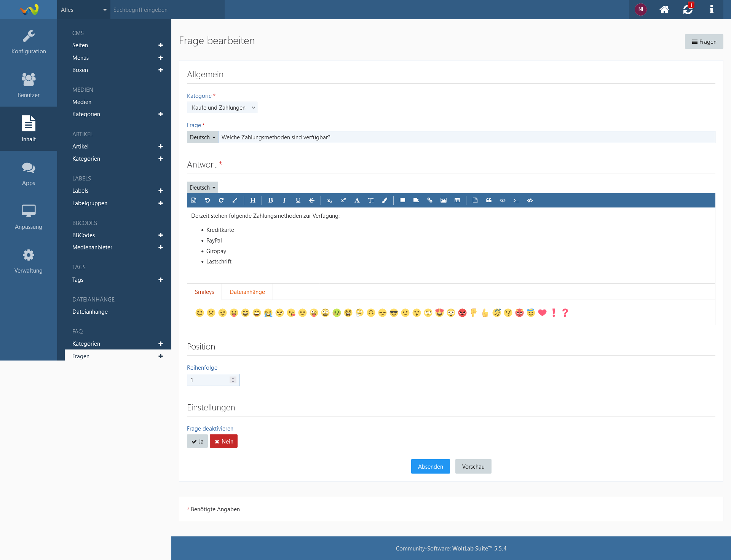Insert a link using chain icon

(x=430, y=200)
